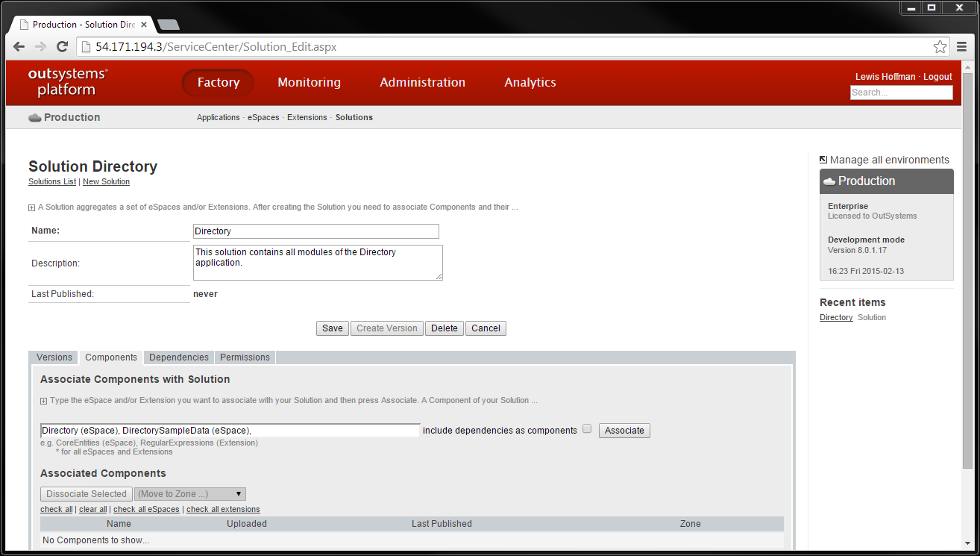
Task: Open the Factory menu
Action: tap(218, 82)
